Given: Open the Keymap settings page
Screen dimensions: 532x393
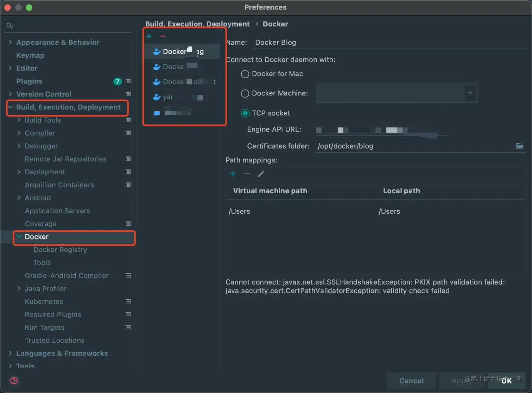Looking at the screenshot, I should pyautogui.click(x=30, y=55).
